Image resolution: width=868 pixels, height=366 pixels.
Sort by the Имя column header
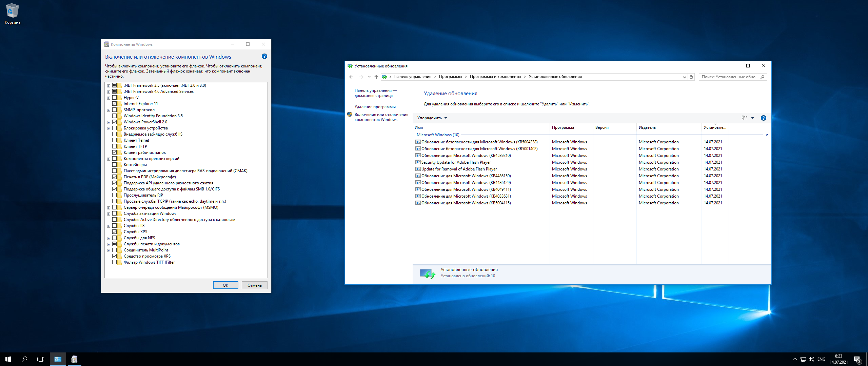(x=481, y=127)
